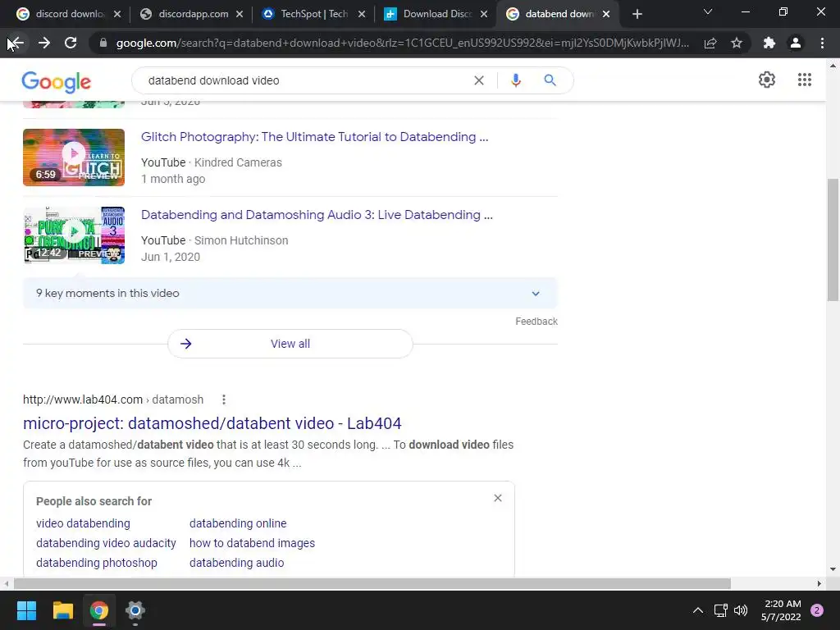Open Databending and Datamoshing Audio 3 link
This screenshot has width=840, height=630.
(317, 215)
